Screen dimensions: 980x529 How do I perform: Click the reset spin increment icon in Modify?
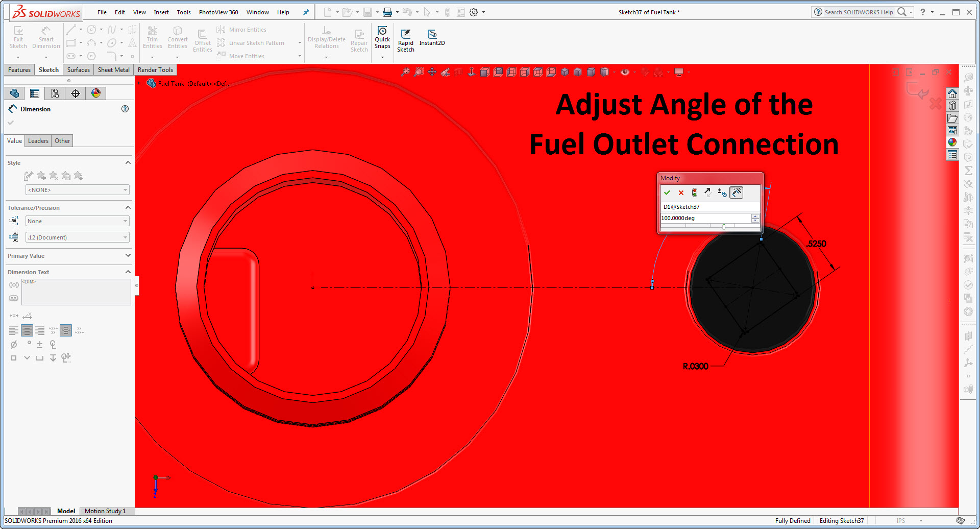tap(722, 193)
